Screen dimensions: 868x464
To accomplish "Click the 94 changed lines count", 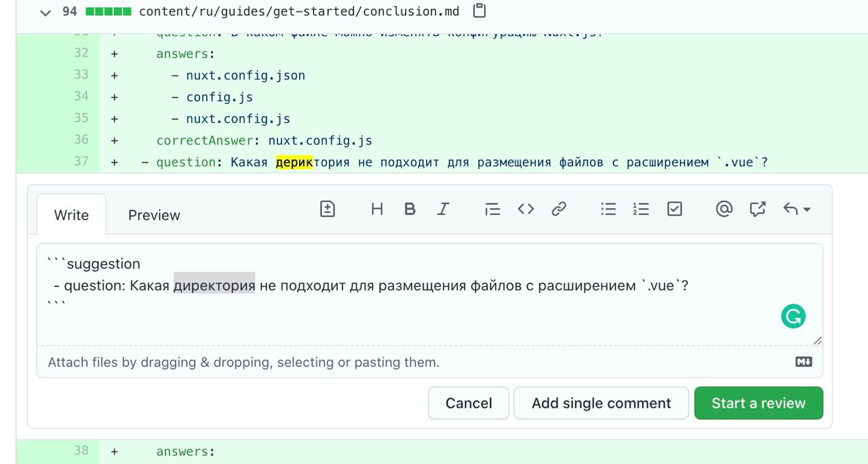I will click(70, 12).
